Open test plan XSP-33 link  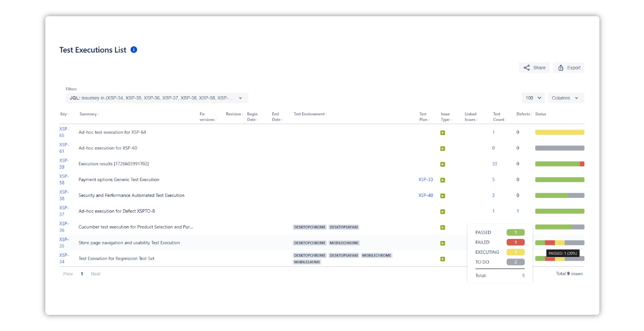tap(426, 179)
